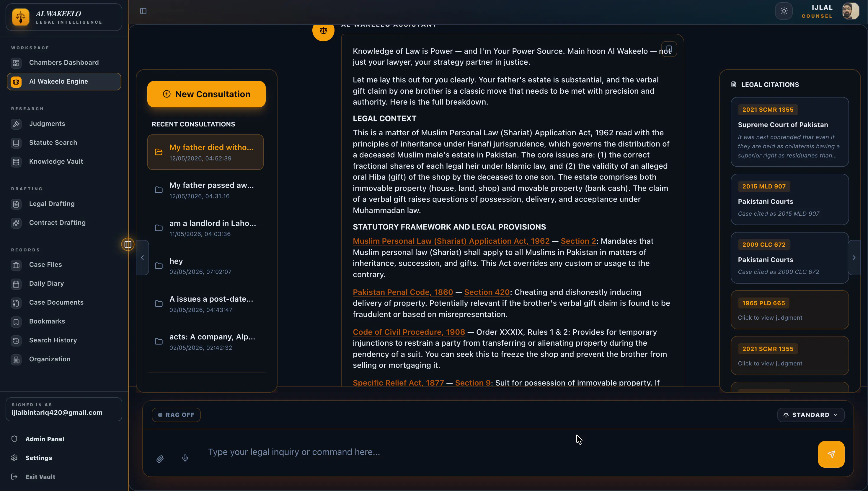The image size is (868, 491).
Task: Collapse the citations panel with right chevron
Action: click(854, 258)
